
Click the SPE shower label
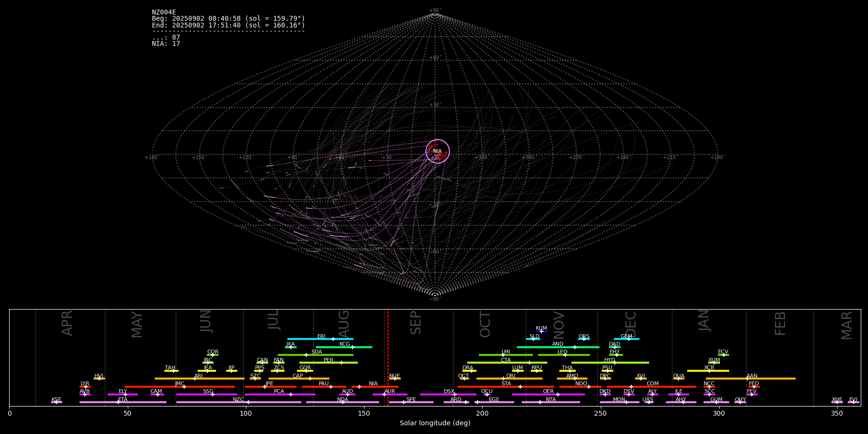[411, 400]
